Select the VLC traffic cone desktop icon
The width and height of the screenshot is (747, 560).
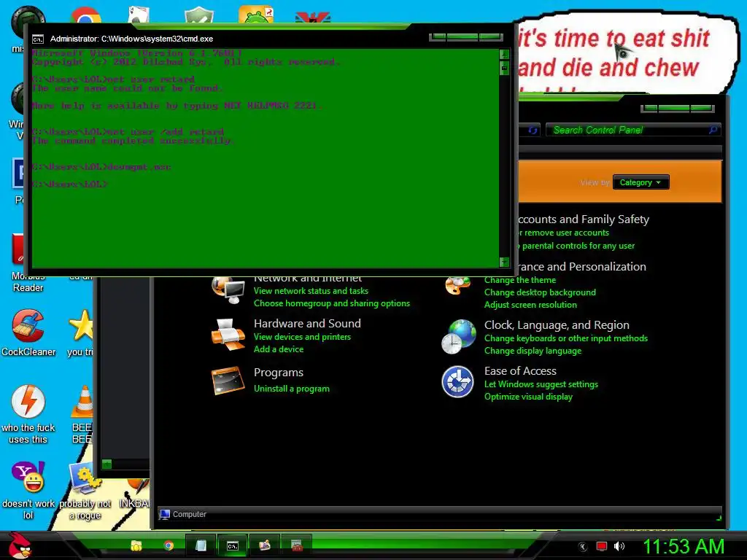pos(82,402)
